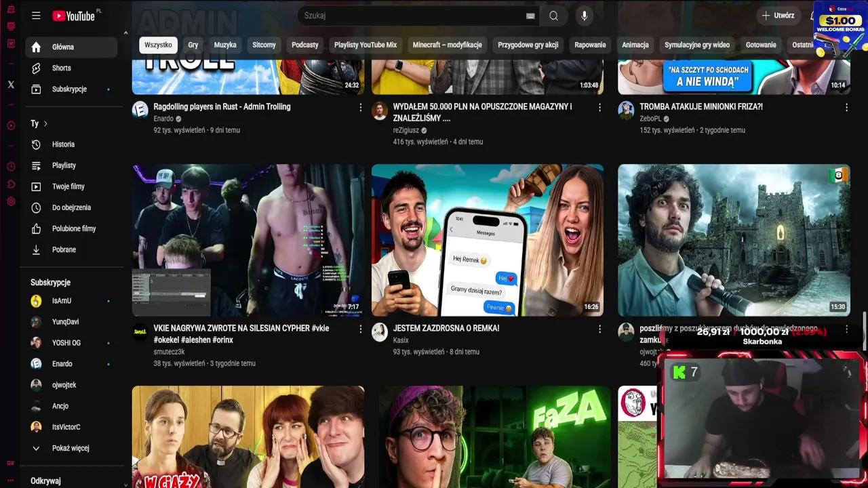868x488 pixels.
Task: Click reZigiusz channel avatar beside video title
Action: point(380,110)
